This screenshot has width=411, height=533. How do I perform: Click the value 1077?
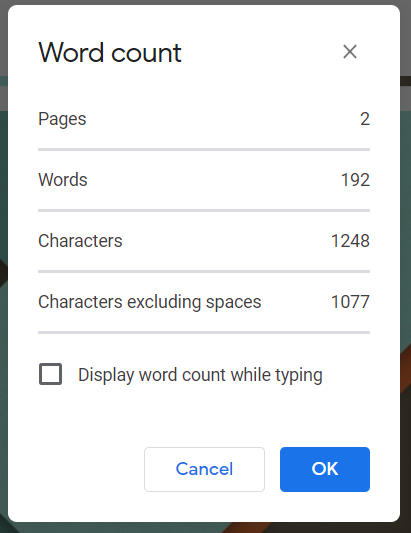pos(350,302)
